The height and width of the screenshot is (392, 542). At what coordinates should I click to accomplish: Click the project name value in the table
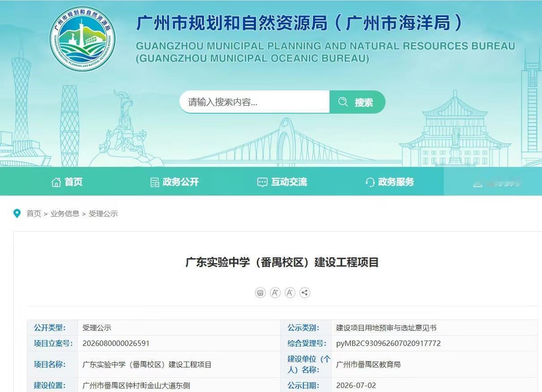point(147,365)
